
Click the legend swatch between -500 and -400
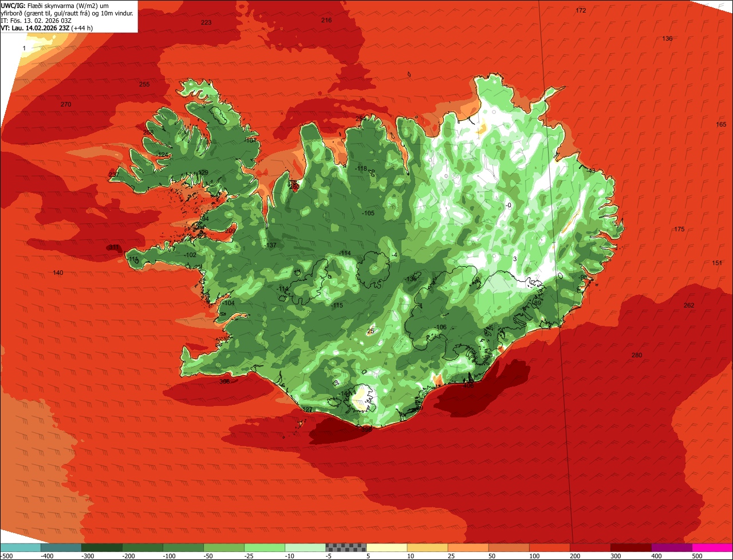pos(21,547)
